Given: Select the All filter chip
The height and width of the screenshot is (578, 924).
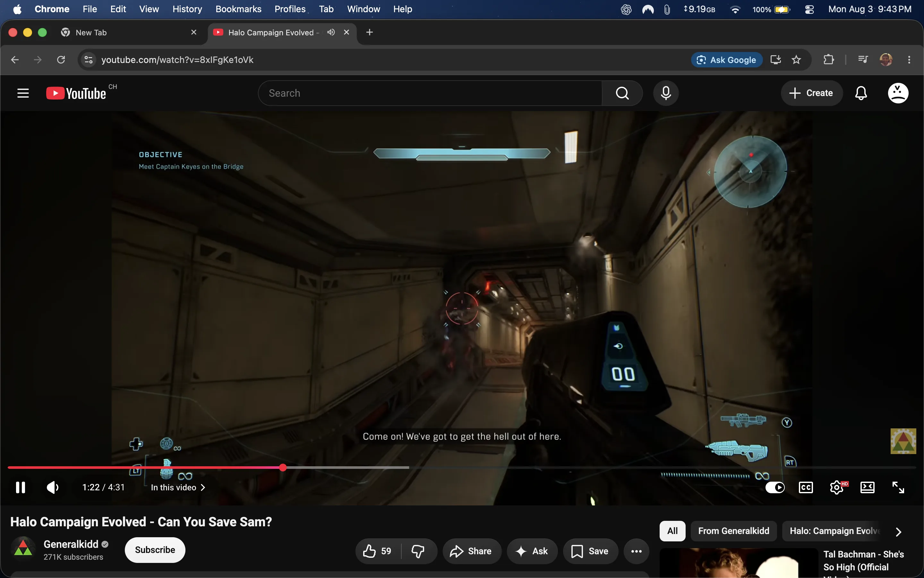Looking at the screenshot, I should coord(672,530).
